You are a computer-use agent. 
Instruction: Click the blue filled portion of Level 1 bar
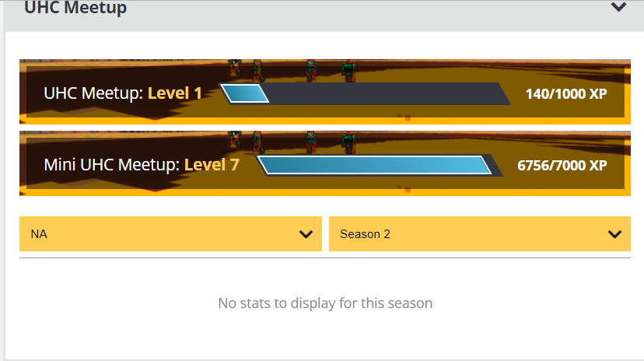click(245, 93)
